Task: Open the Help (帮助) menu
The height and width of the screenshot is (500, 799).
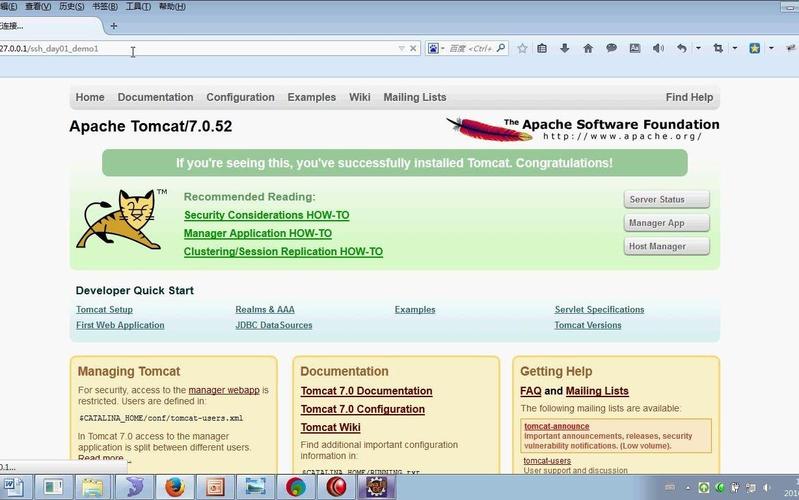Action: point(172,7)
